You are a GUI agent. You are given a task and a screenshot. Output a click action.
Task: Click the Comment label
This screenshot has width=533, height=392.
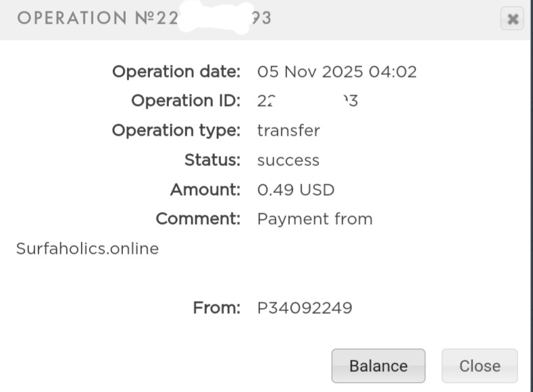[198, 219]
